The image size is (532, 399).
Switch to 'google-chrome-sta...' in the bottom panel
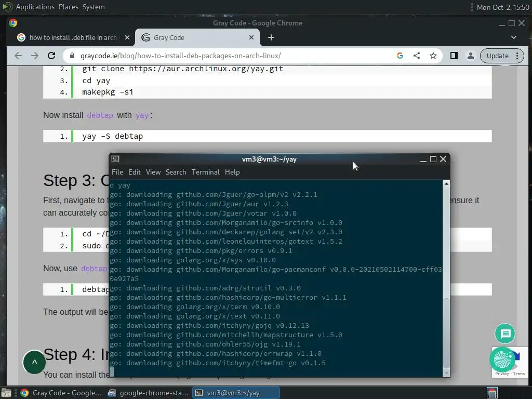click(149, 393)
